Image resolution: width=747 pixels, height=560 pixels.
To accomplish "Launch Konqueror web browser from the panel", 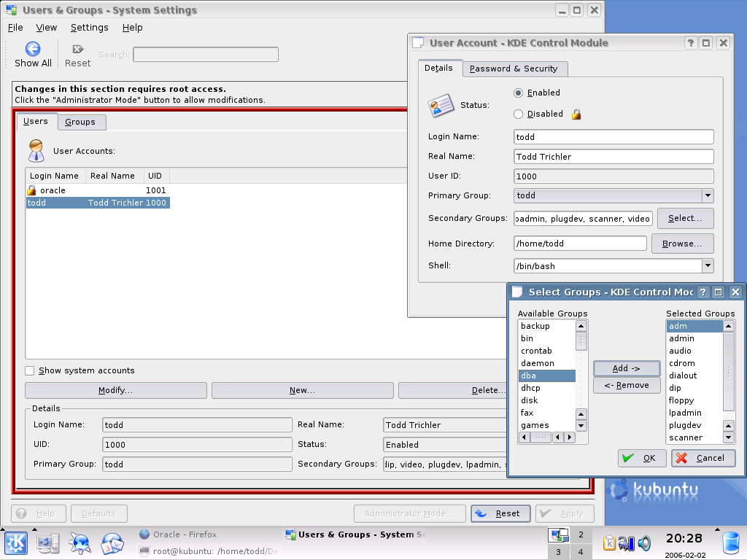I will [x=80, y=543].
